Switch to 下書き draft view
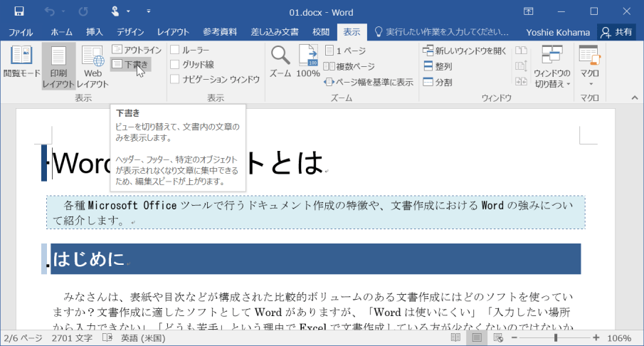644x346 pixels. pos(131,65)
